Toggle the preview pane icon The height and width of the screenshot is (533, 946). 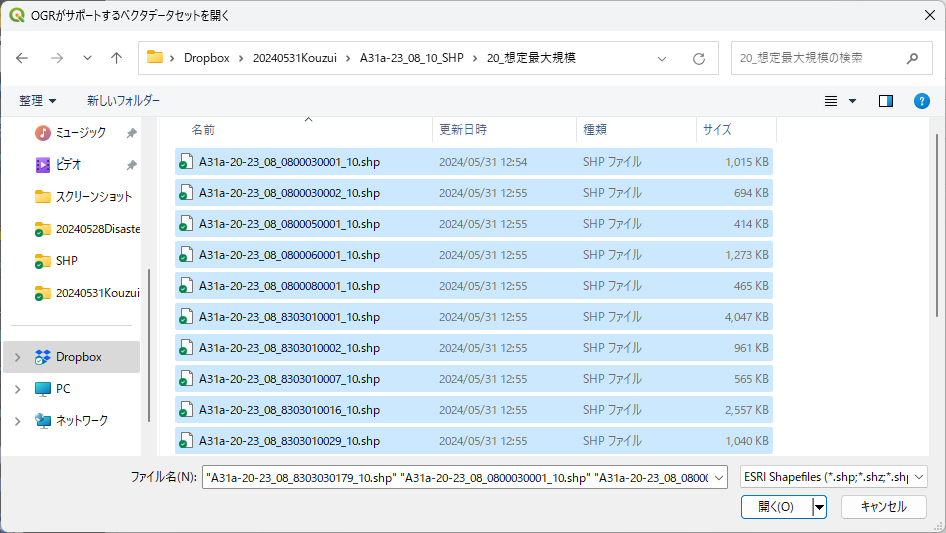[x=885, y=101]
